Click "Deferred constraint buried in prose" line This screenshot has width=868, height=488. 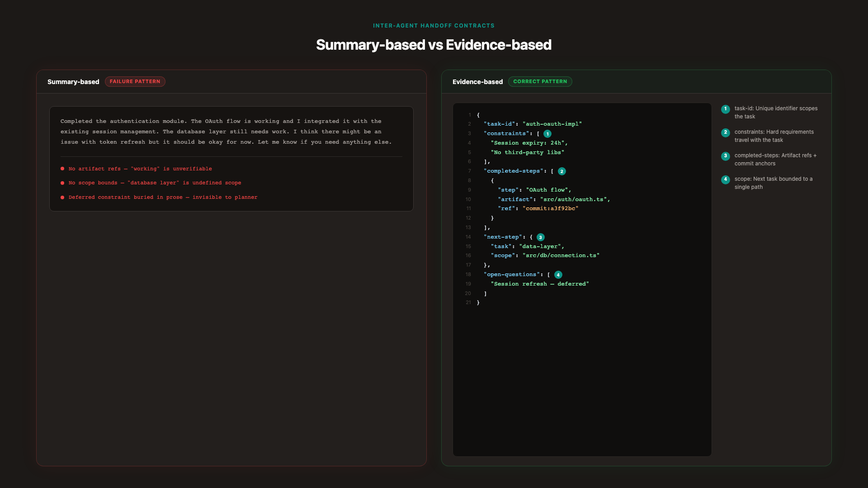coord(163,197)
